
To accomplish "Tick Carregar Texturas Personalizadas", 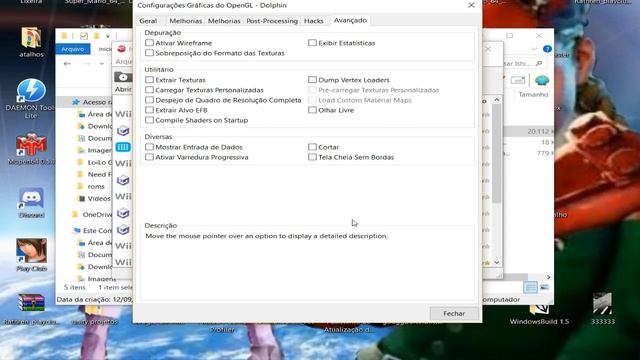I will tap(149, 90).
